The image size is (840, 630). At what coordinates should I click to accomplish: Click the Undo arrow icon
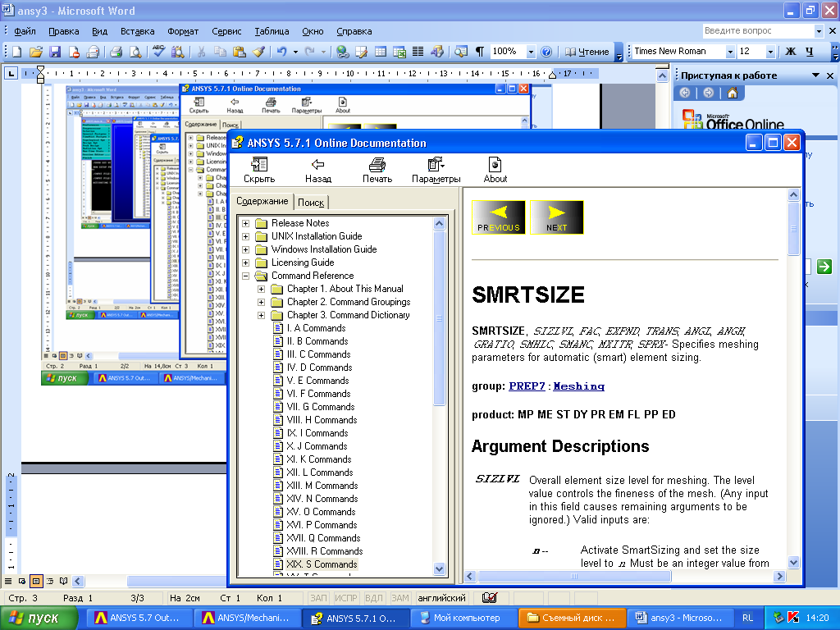[x=282, y=52]
